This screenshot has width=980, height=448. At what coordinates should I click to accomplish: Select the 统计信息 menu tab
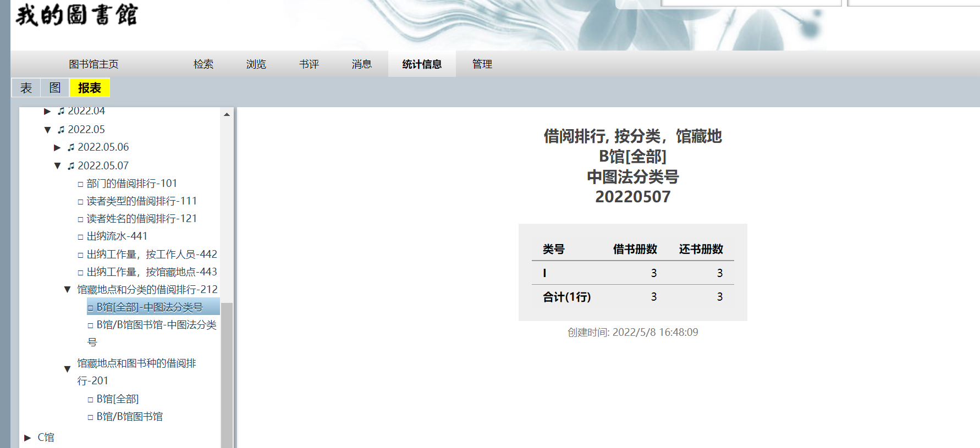click(x=422, y=64)
